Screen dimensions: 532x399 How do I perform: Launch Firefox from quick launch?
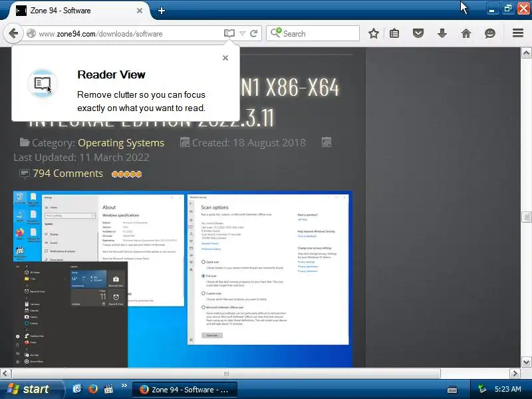92,388
